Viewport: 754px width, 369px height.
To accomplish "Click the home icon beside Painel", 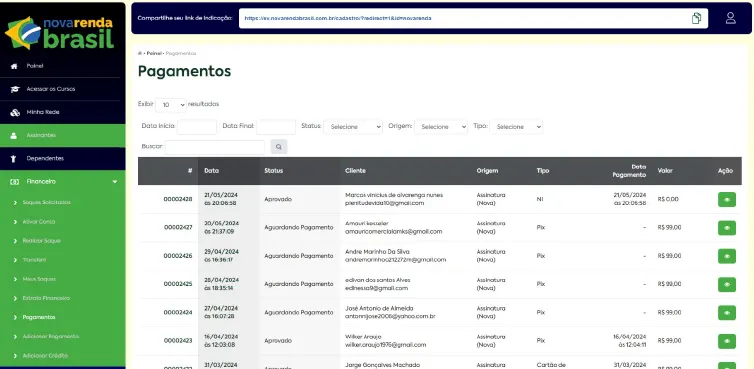I will [14, 66].
